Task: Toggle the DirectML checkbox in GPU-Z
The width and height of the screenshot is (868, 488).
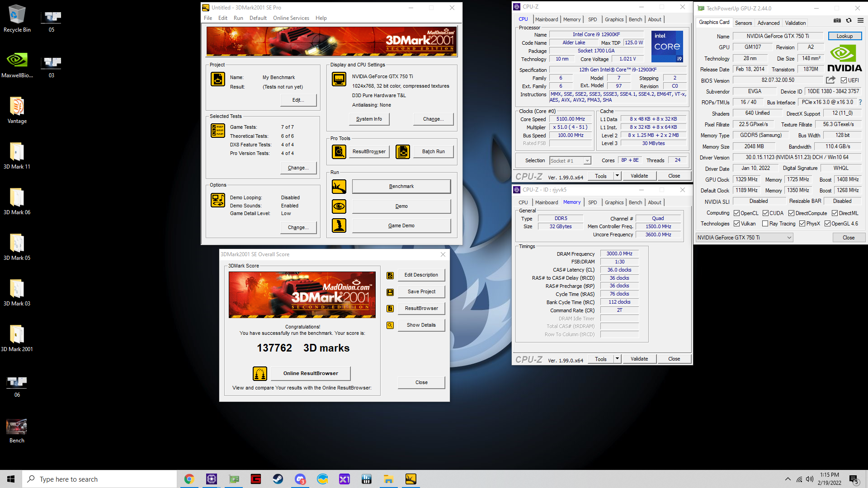Action: point(835,213)
